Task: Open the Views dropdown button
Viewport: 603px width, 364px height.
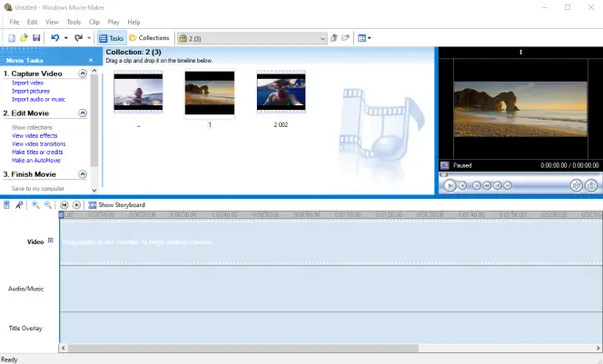Action: [364, 38]
